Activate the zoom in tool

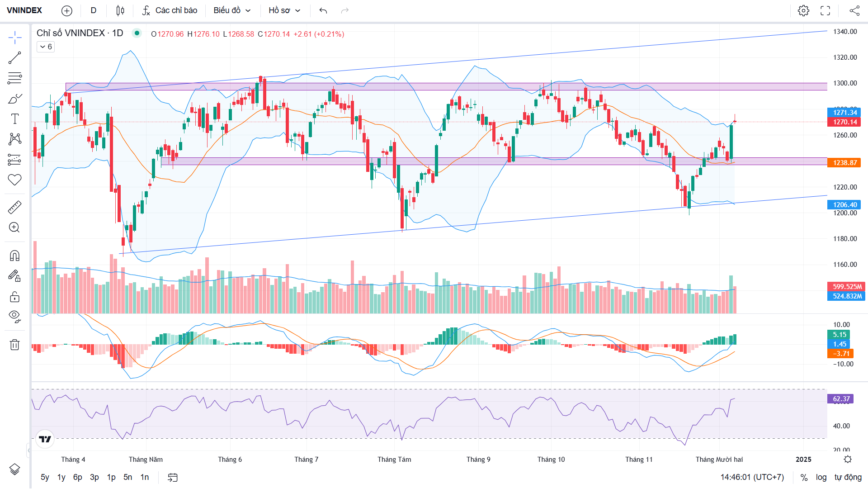click(x=14, y=228)
